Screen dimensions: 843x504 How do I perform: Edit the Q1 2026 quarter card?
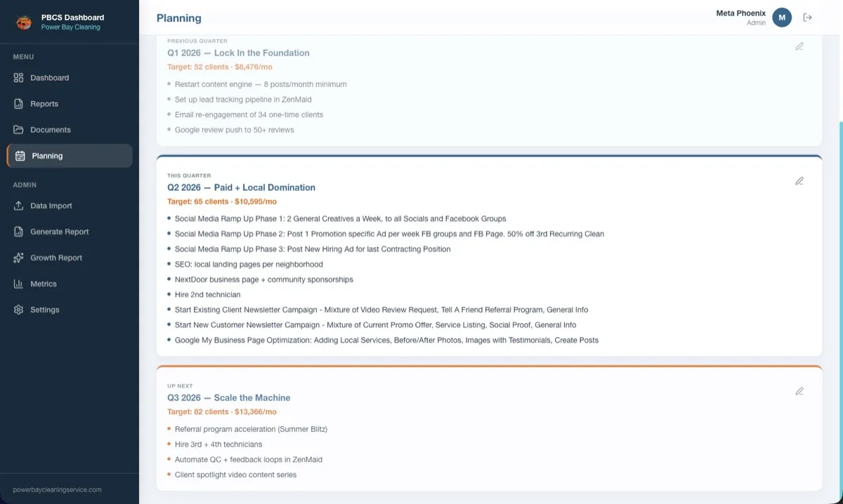coord(799,46)
